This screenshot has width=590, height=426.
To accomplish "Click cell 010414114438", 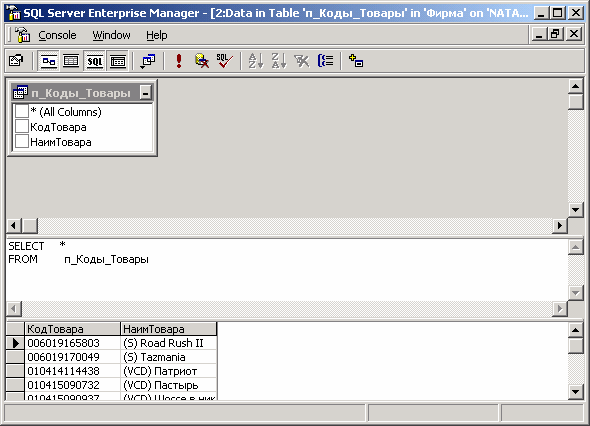I will point(72,371).
